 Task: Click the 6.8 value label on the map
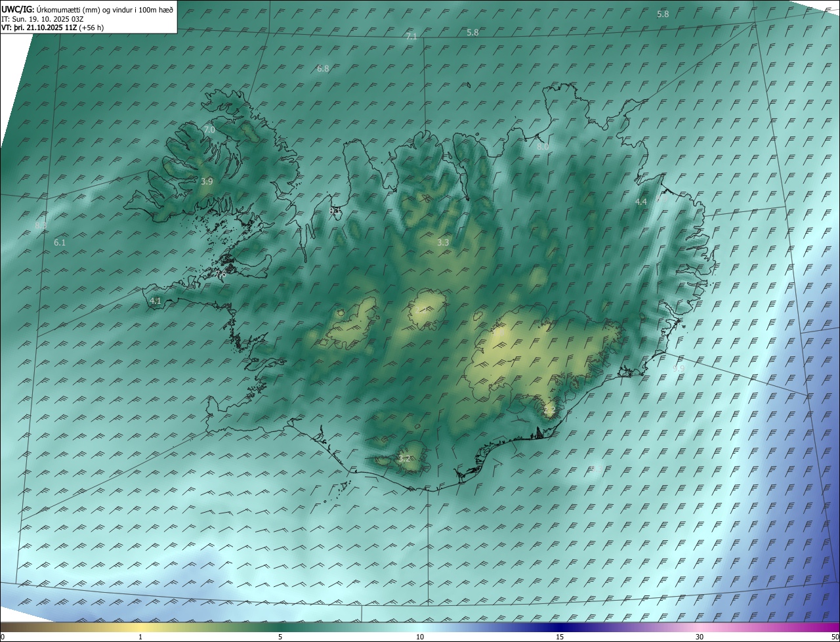click(x=323, y=68)
